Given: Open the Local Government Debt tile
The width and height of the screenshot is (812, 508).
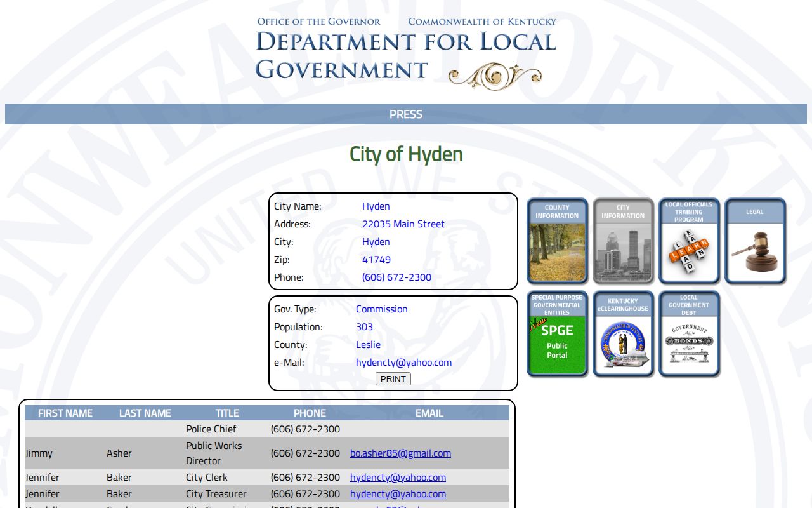Looking at the screenshot, I should pyautogui.click(x=689, y=334).
